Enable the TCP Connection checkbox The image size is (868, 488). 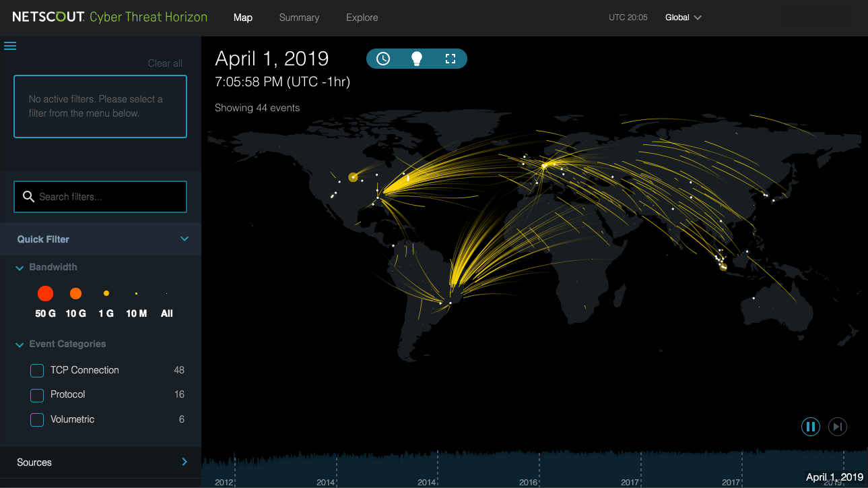[x=37, y=371]
